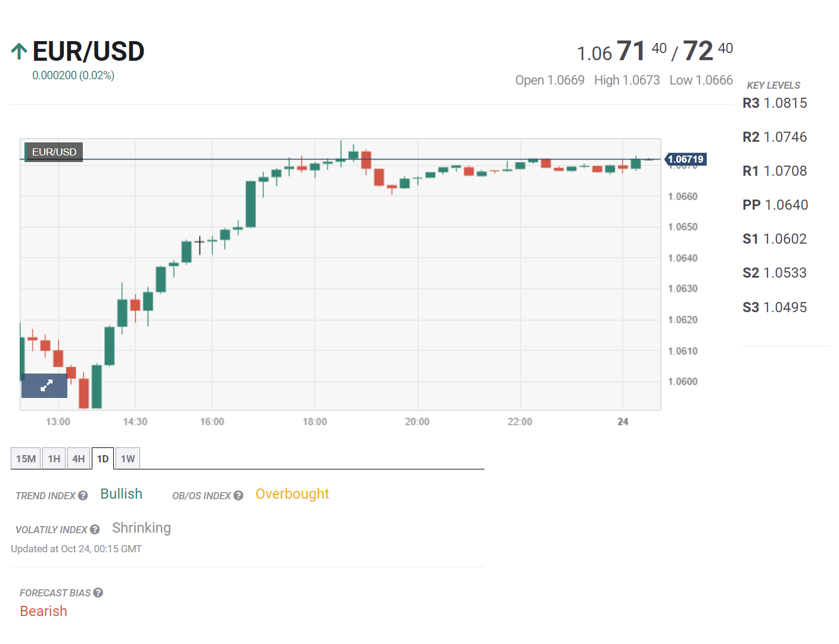Screen dimensions: 839x644
Task: Click the R3 1.0815 resistance level
Action: (x=775, y=103)
